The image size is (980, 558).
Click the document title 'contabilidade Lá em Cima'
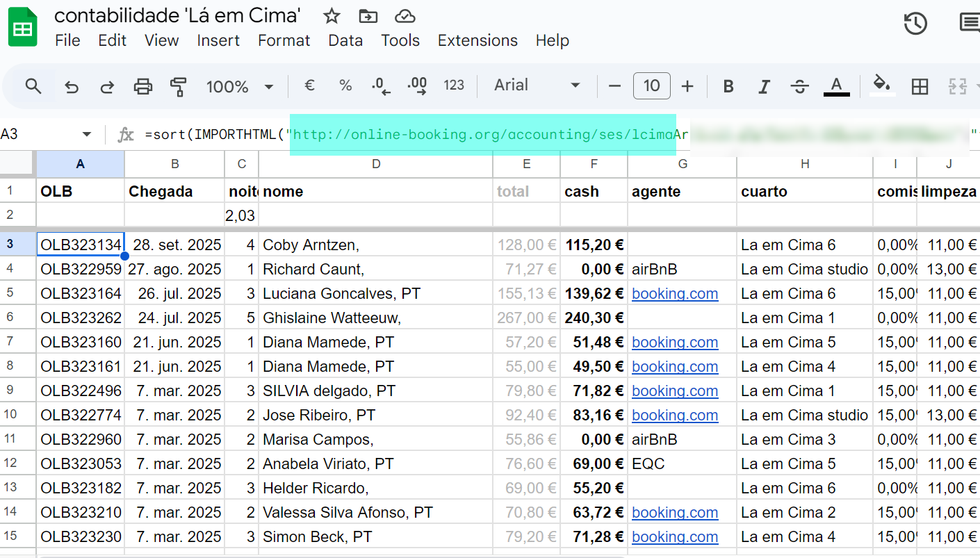(x=178, y=15)
